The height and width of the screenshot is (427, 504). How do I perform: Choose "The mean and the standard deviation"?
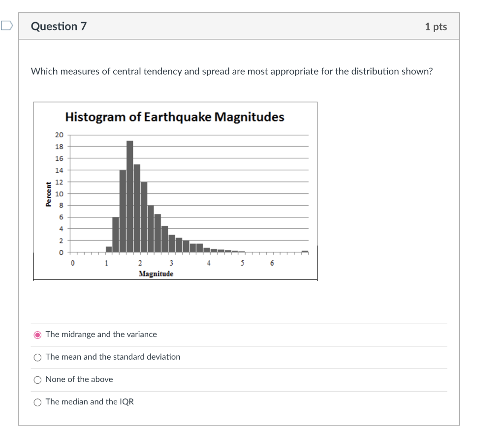pyautogui.click(x=37, y=357)
